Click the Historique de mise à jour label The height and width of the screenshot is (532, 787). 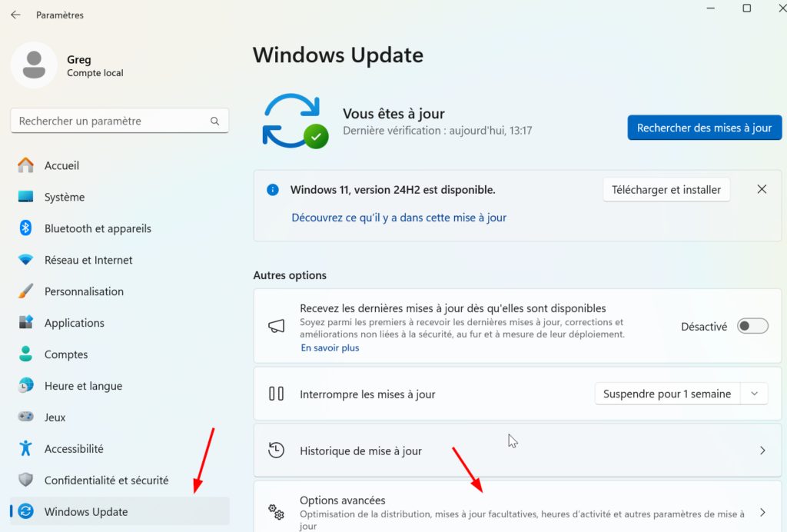361,451
